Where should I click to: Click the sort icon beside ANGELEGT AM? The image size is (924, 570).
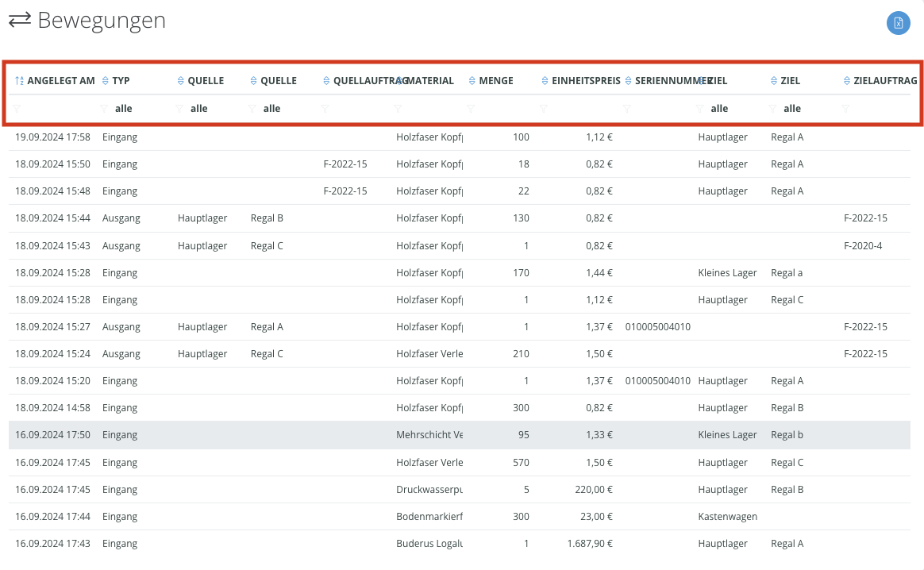tap(19, 81)
